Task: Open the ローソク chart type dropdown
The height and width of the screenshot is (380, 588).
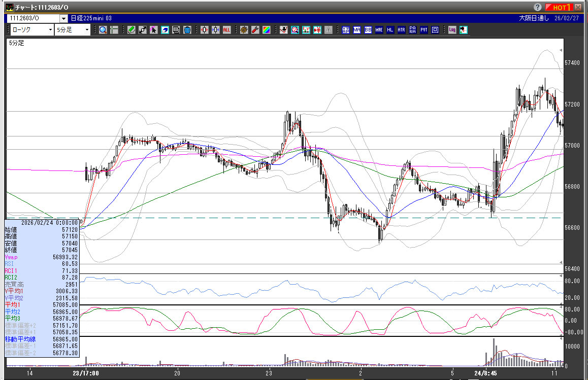Action: click(50, 30)
